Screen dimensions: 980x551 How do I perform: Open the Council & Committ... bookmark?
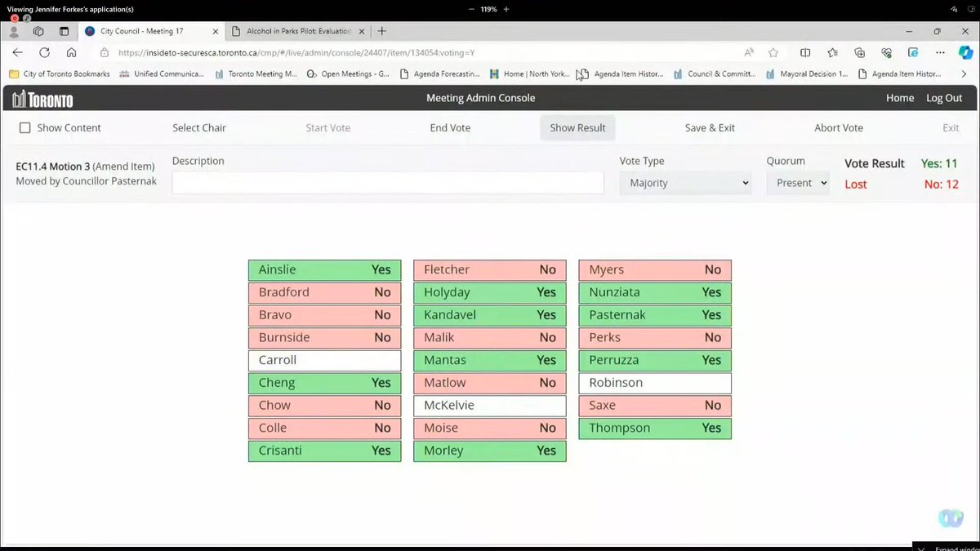tap(715, 73)
